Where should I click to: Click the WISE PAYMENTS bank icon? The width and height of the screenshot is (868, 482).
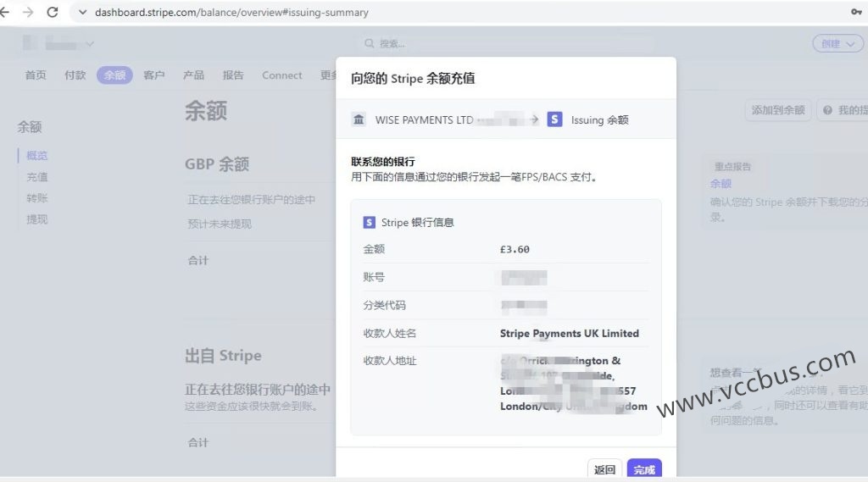click(x=359, y=120)
